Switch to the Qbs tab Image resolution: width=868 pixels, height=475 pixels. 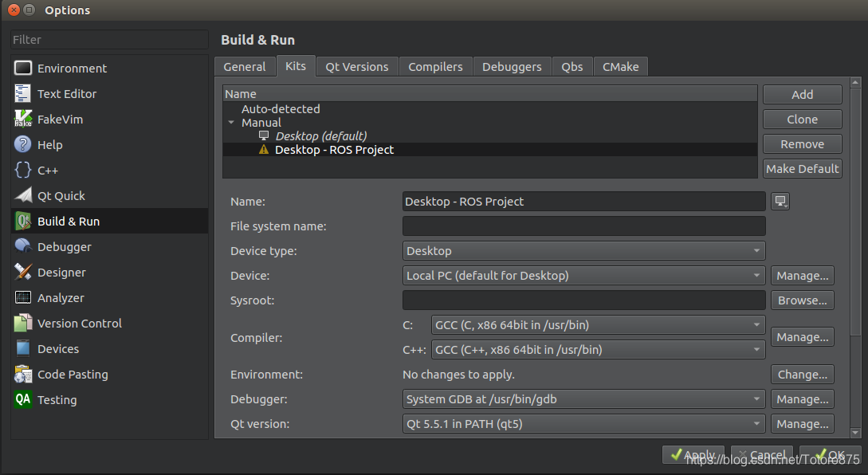pyautogui.click(x=571, y=66)
